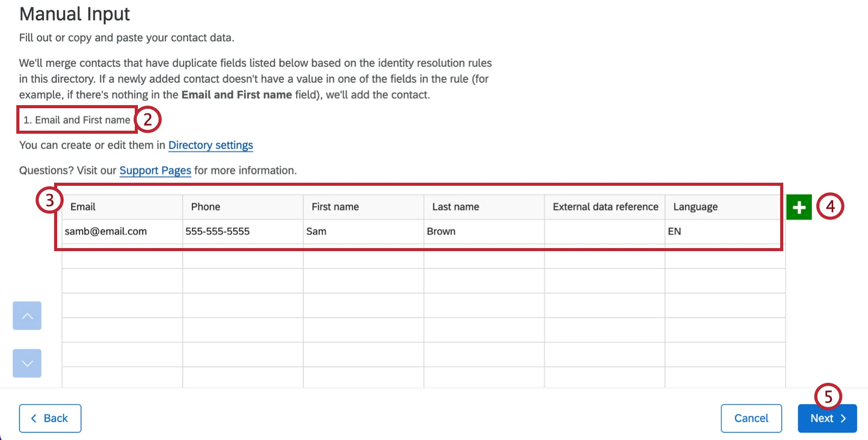
Task: Open the Support Pages link
Action: click(155, 170)
